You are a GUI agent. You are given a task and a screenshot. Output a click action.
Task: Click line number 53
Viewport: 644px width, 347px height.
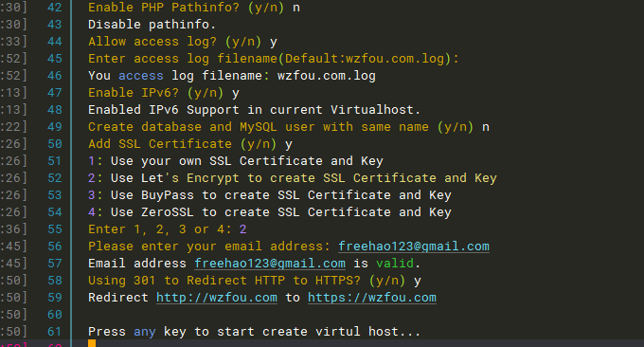coord(55,195)
